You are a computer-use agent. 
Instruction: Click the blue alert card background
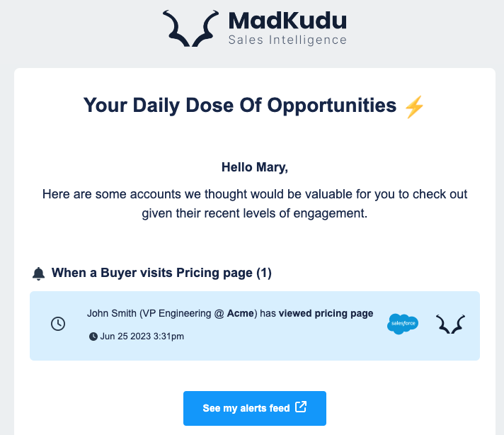tap(255, 326)
